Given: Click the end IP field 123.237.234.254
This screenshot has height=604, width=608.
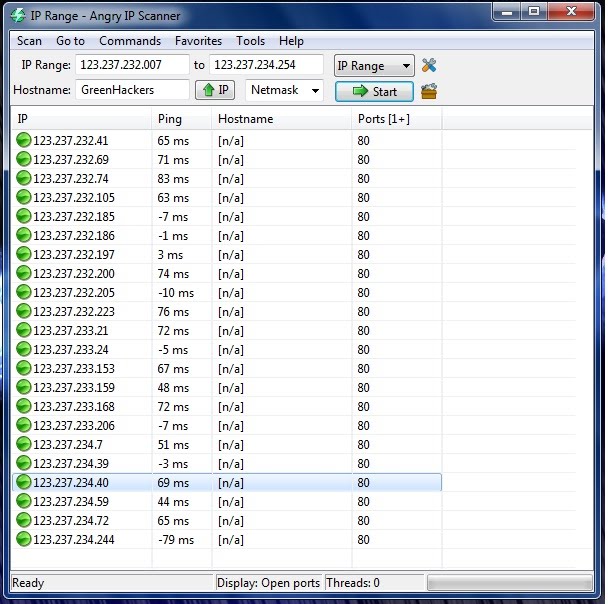Looking at the screenshot, I should click(266, 64).
